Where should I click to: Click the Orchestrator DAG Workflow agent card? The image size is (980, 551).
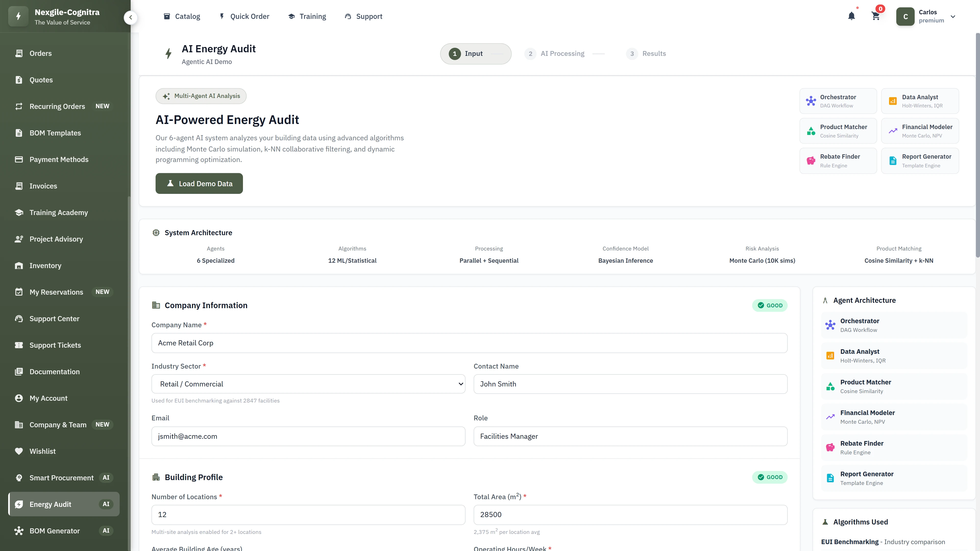coord(838,101)
